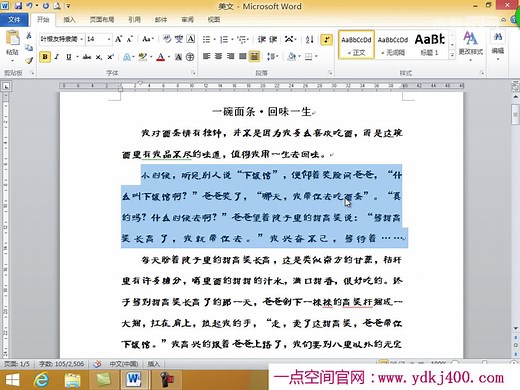Screen dimensions: 520x390
Task: Open Word Help question mark icon
Action: point(514,20)
